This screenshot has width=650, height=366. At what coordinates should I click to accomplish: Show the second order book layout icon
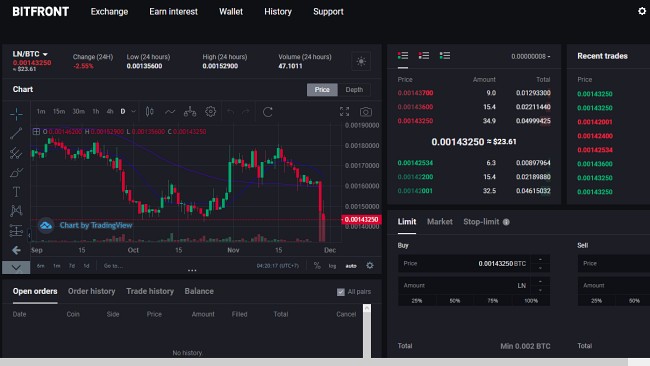click(x=424, y=56)
